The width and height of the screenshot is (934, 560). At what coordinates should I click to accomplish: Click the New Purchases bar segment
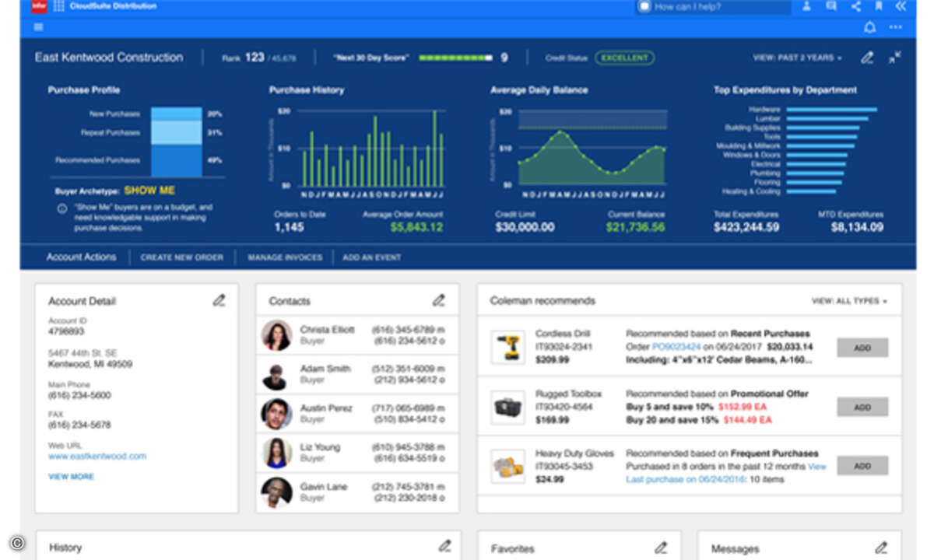pyautogui.click(x=176, y=114)
